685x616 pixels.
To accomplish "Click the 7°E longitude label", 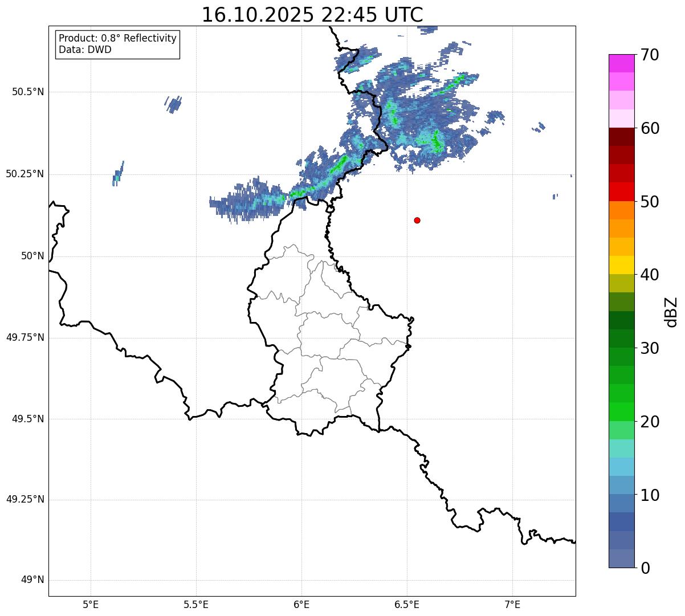I will [x=512, y=604].
